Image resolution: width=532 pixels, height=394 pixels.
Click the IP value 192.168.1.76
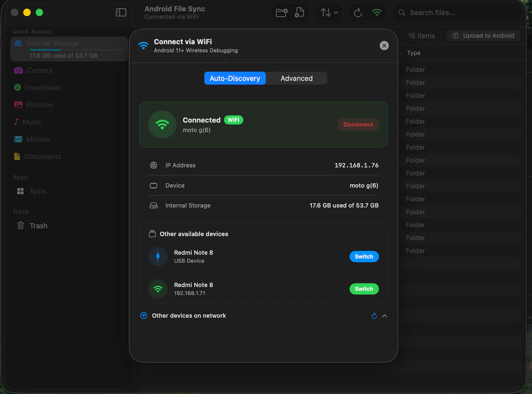click(x=356, y=165)
